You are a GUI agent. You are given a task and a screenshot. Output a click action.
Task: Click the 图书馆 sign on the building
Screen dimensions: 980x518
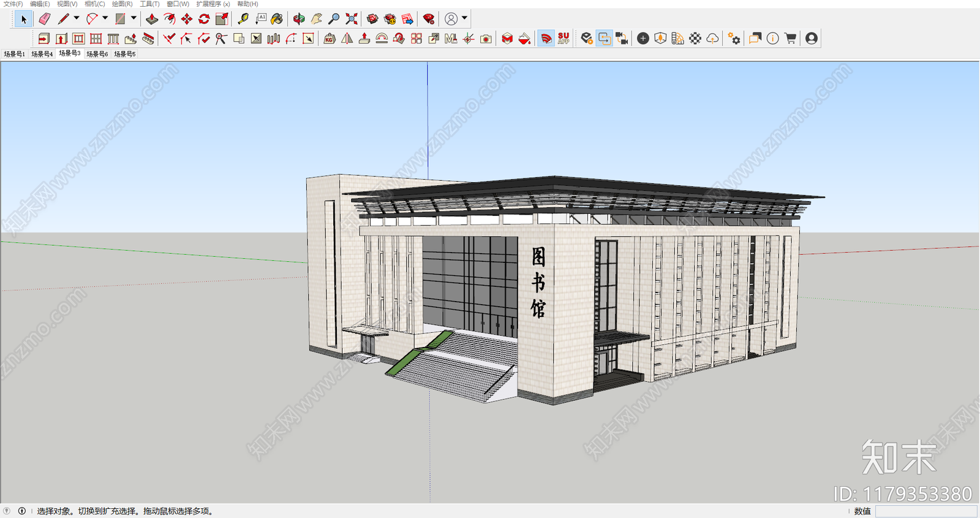point(538,283)
